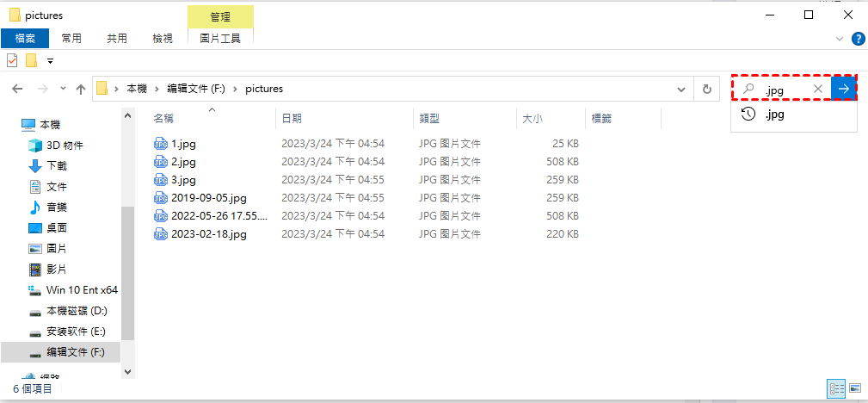Open the Quick Access Toolbar customize dropdown

point(50,61)
